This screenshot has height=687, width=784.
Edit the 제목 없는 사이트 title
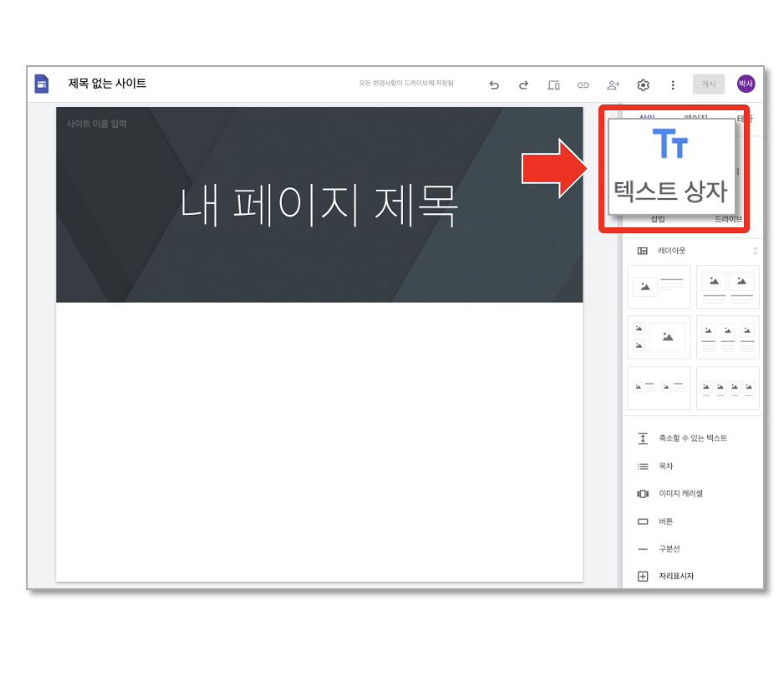pyautogui.click(x=107, y=84)
